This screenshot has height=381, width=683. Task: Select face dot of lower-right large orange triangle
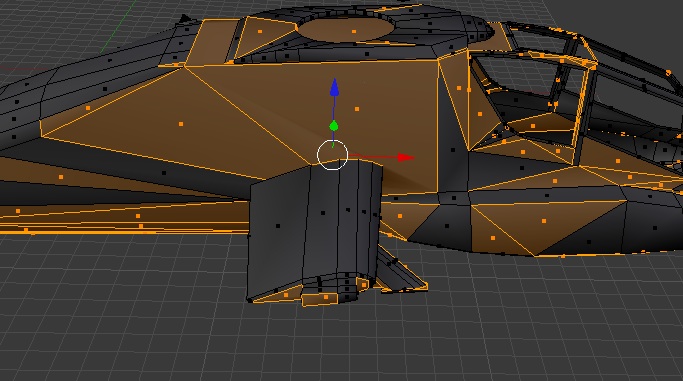tap(544, 221)
